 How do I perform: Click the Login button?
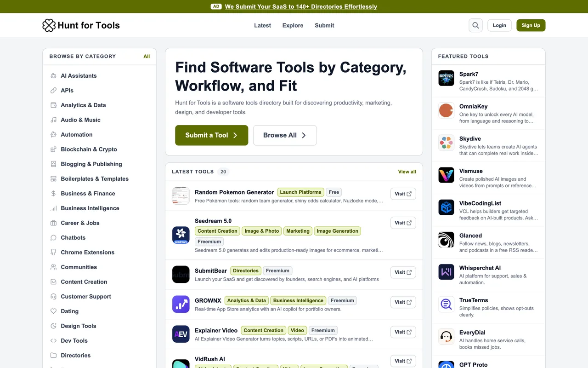[x=499, y=25]
